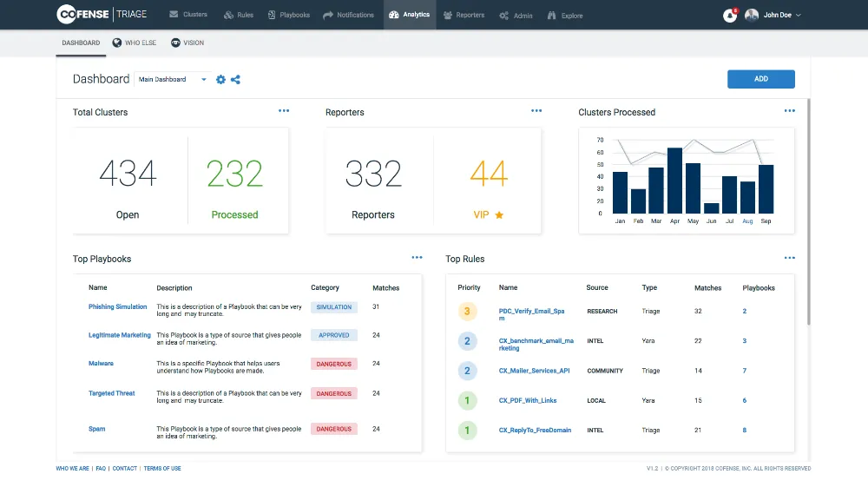Click the John Doe user avatar
This screenshot has width=868, height=487.
pos(752,15)
